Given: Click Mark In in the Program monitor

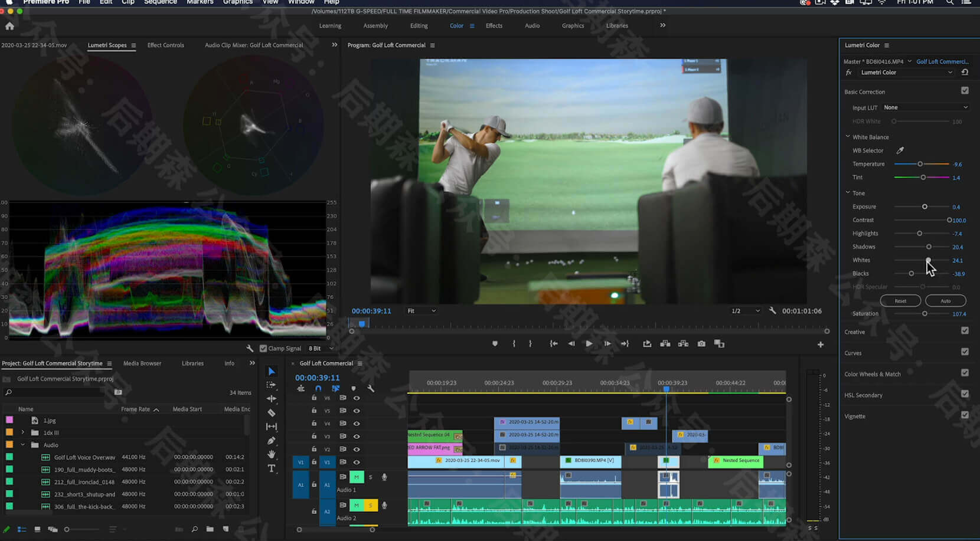Looking at the screenshot, I should pyautogui.click(x=514, y=343).
